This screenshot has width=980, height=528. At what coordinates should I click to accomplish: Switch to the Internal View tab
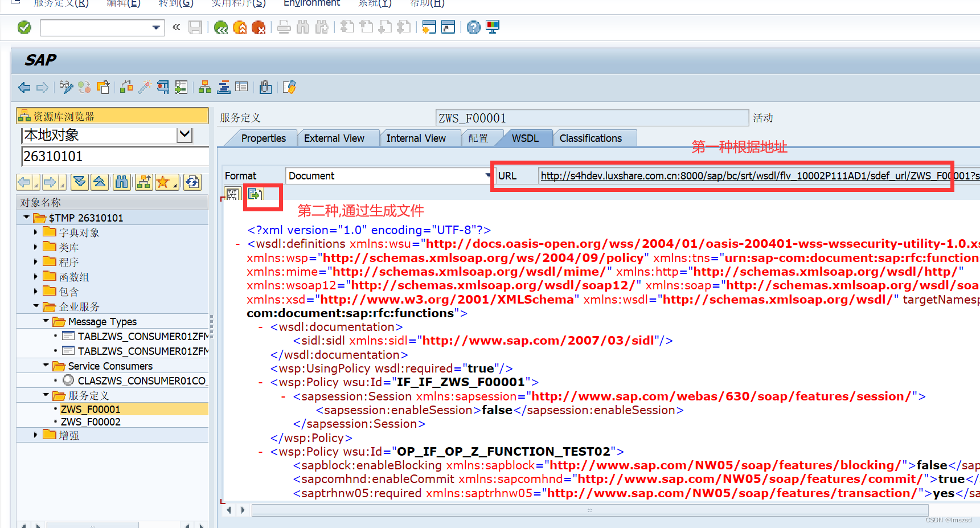tap(416, 138)
